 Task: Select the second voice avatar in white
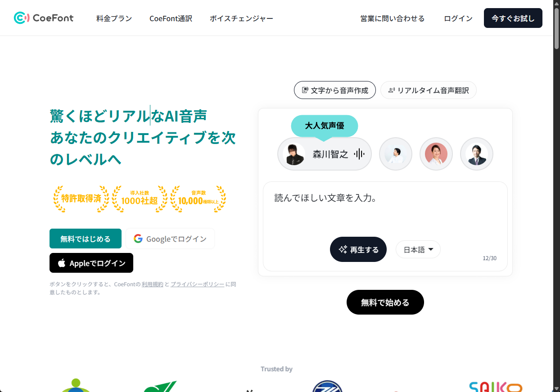395,154
